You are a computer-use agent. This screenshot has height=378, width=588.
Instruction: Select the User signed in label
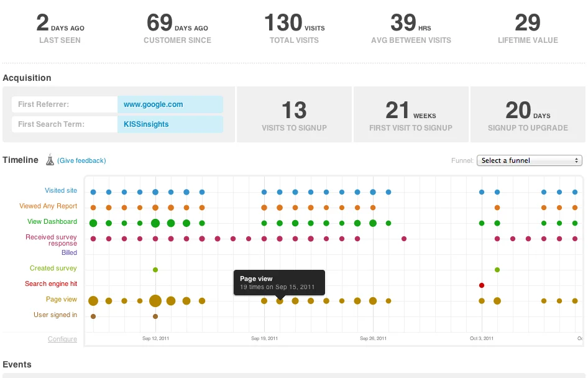[x=55, y=315]
